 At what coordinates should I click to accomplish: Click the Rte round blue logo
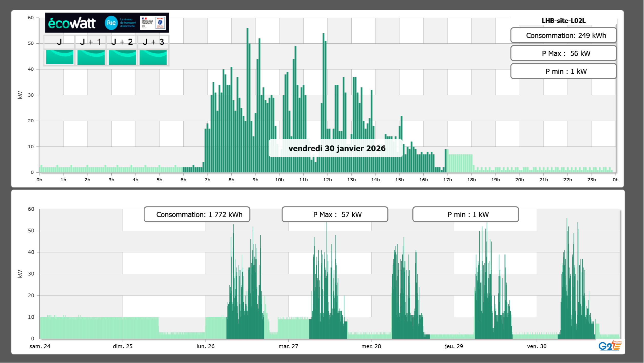[x=111, y=23]
